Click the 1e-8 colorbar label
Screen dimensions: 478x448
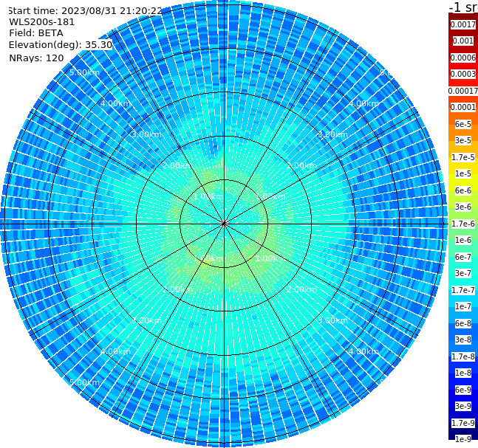463,373
